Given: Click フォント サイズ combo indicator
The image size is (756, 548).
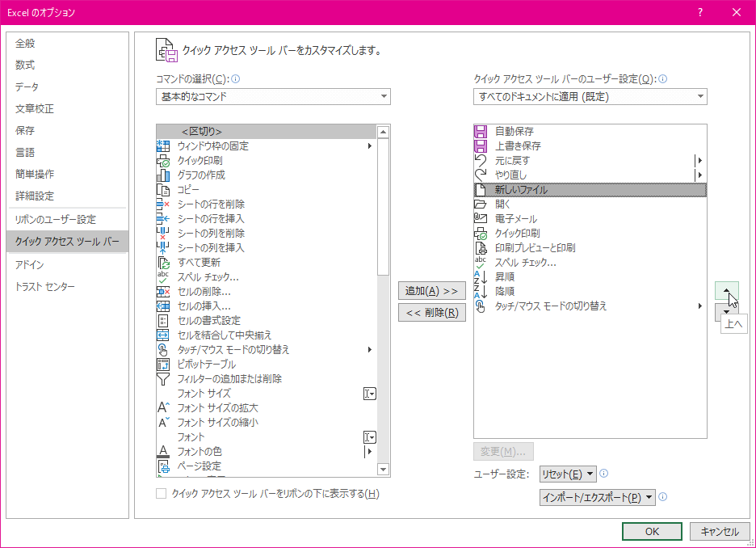Looking at the screenshot, I should point(370,394).
